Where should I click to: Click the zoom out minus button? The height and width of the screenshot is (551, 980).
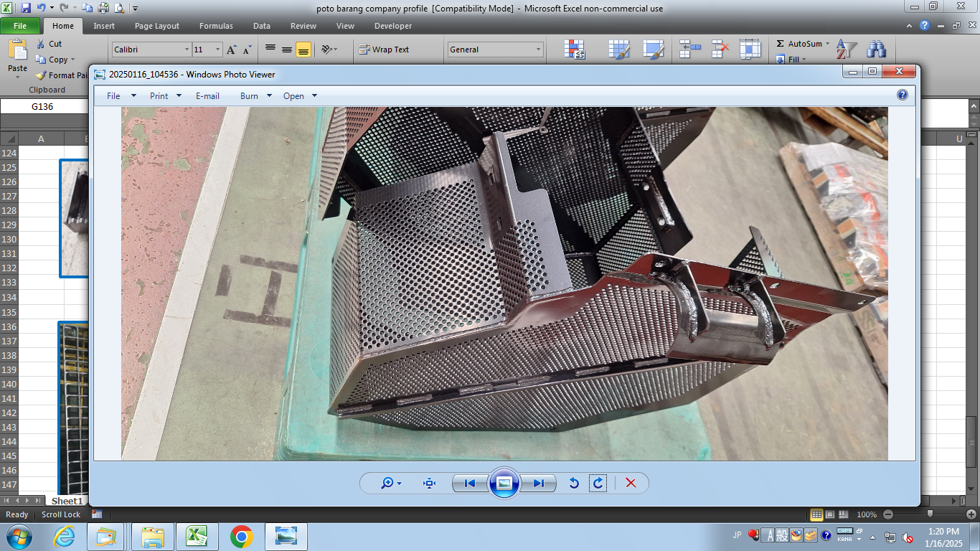[888, 514]
